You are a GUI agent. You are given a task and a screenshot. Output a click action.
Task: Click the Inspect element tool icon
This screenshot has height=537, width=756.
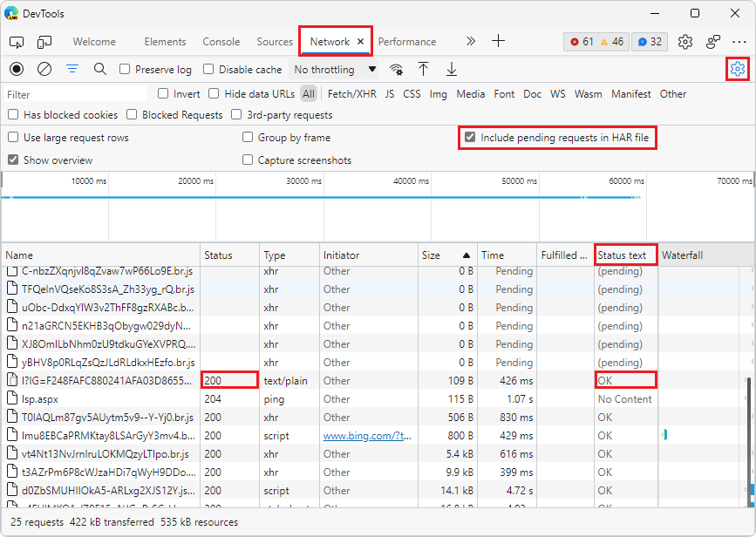click(x=17, y=42)
